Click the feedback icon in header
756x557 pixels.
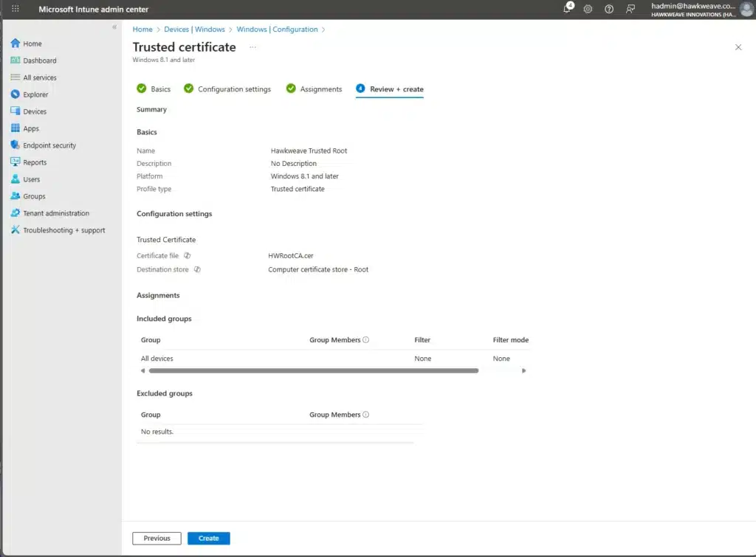click(630, 9)
